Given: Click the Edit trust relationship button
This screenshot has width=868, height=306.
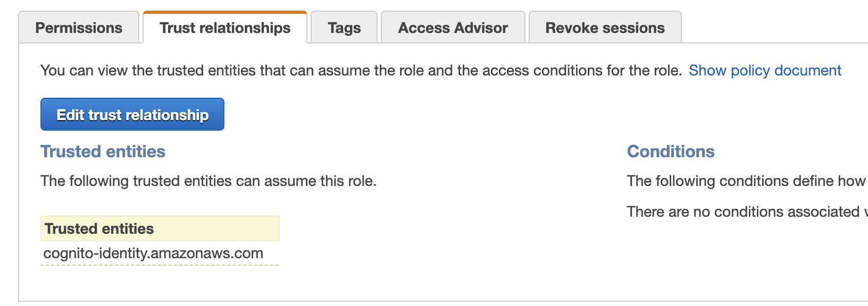Looking at the screenshot, I should [x=132, y=114].
